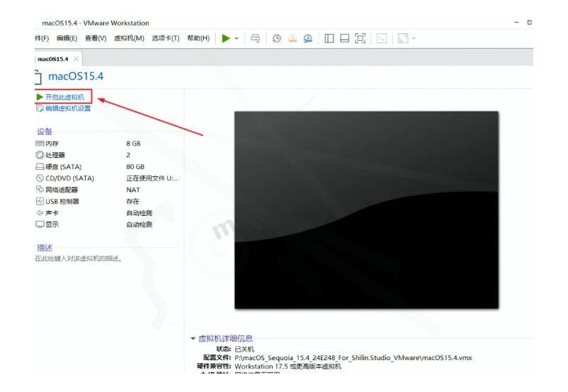Select the macOS15.4 tab
Image resolution: width=568 pixels, height=392 pixels.
tap(53, 59)
